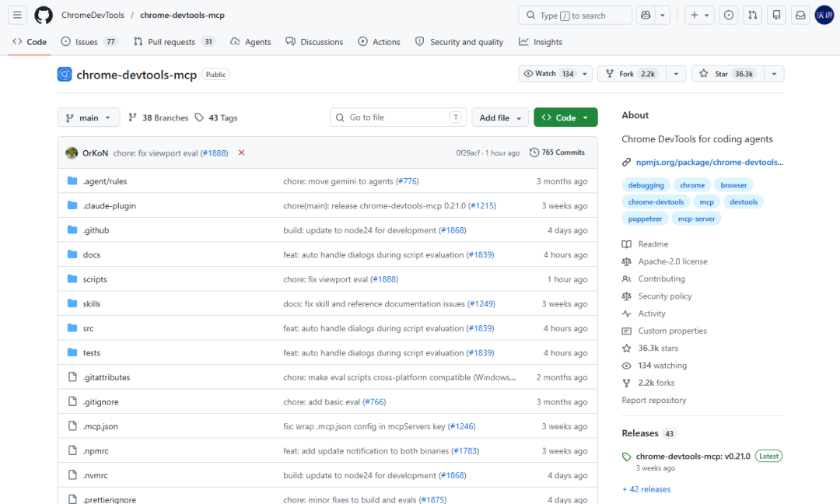Open the main branch dropdown
This screenshot has height=504, width=840.
88,117
